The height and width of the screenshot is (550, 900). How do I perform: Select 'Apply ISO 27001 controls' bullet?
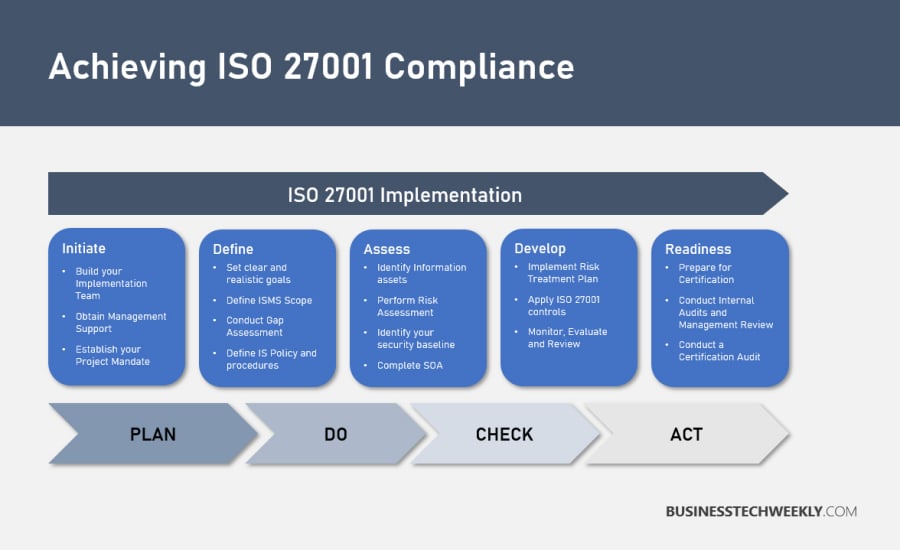tap(564, 305)
